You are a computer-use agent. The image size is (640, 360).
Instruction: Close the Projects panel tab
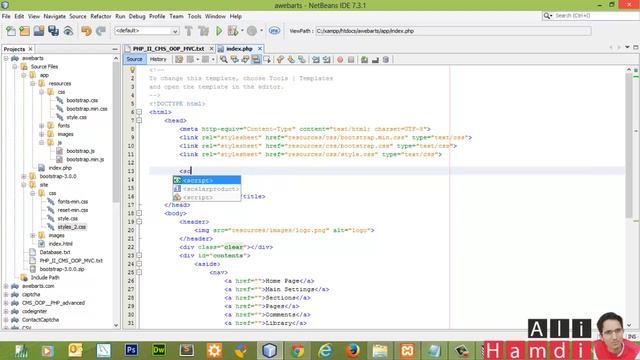click(x=30, y=49)
